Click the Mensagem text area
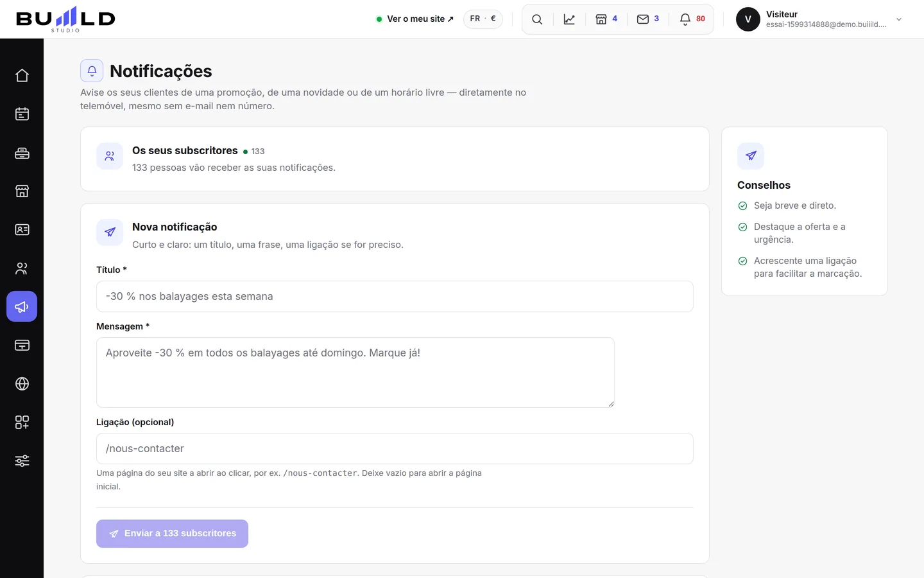Viewport: 924px width, 578px height. (355, 372)
